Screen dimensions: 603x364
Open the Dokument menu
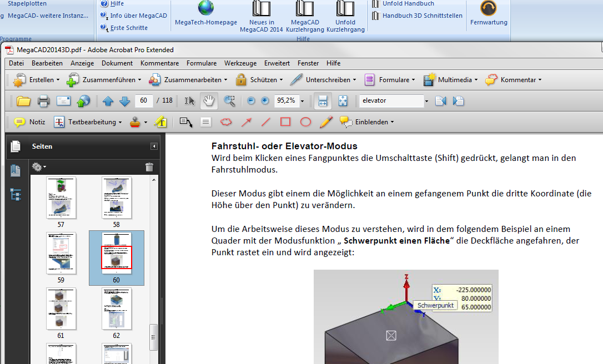coord(117,63)
